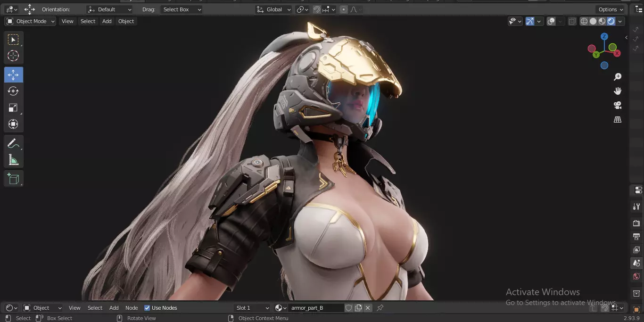Activate the Scale tool
Screen dimensions: 644x322
[13, 107]
